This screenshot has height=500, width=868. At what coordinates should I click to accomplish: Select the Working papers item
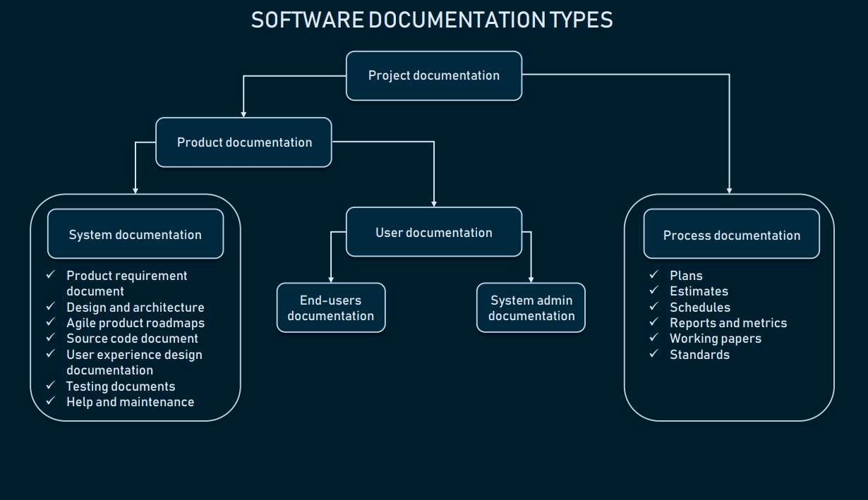point(715,339)
